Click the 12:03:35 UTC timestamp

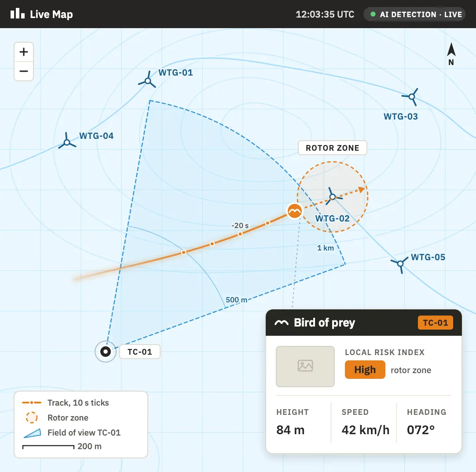325,14
